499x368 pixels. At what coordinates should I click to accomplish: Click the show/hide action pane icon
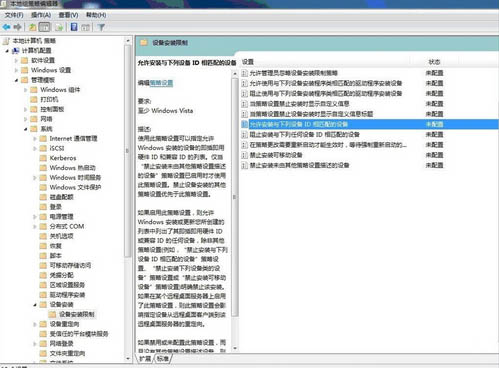(x=86, y=27)
